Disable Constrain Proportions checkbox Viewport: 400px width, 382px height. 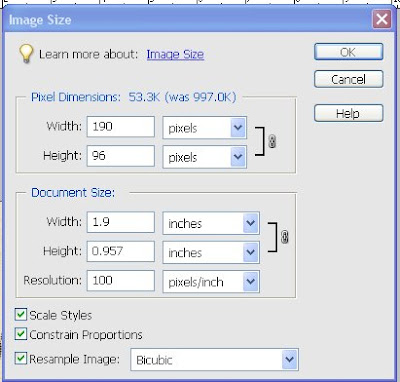coord(21,334)
